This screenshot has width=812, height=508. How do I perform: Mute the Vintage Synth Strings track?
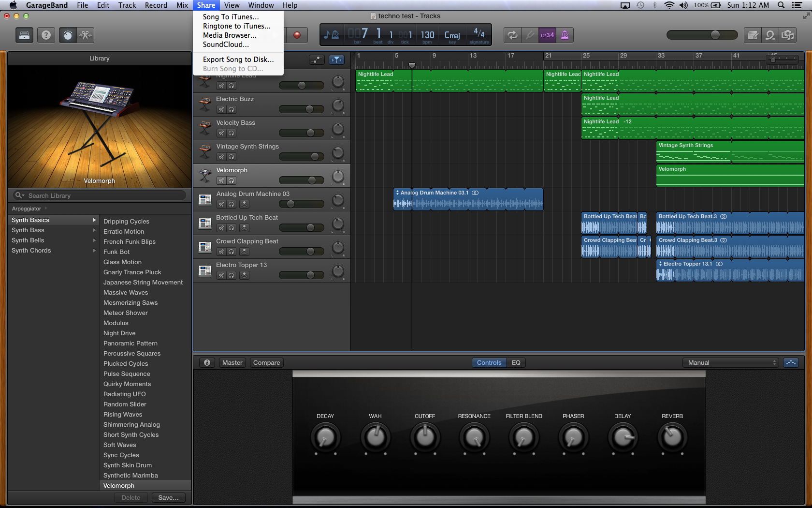point(221,157)
